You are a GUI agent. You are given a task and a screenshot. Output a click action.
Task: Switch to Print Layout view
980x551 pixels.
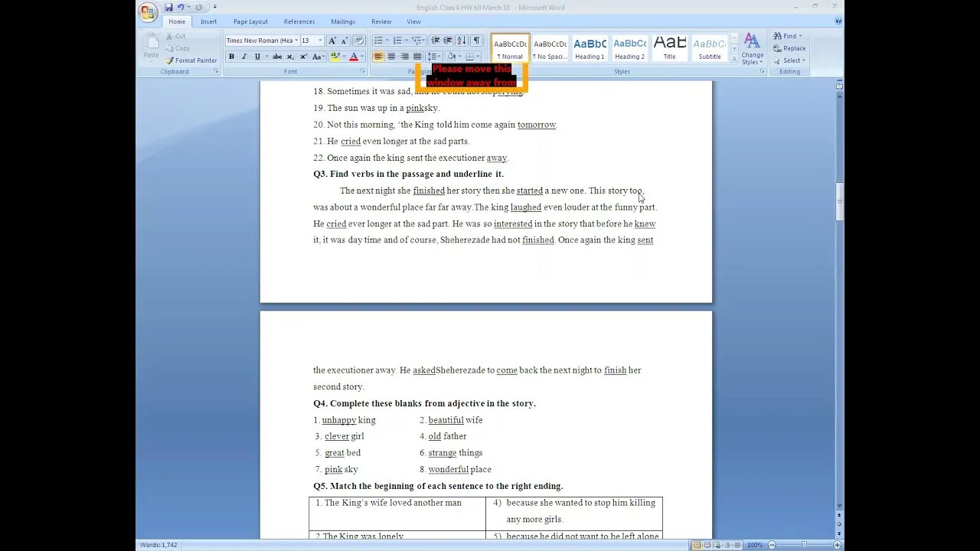point(697,545)
